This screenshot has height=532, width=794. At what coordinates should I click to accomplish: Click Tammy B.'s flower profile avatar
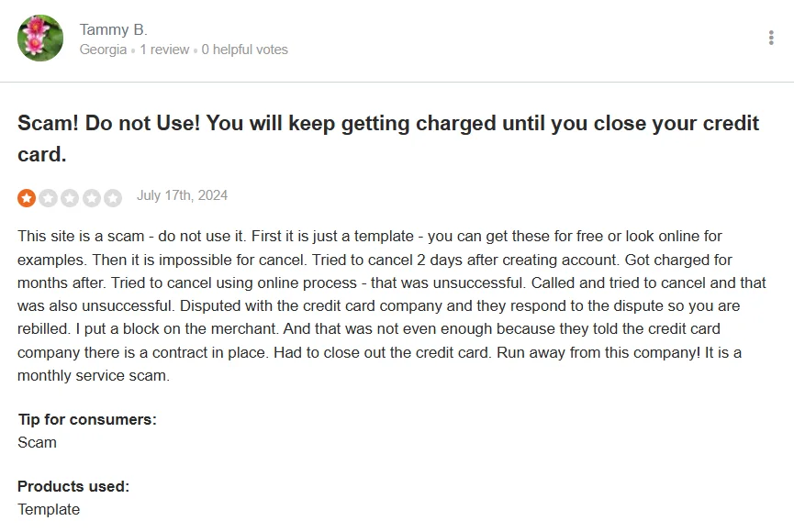click(x=40, y=38)
